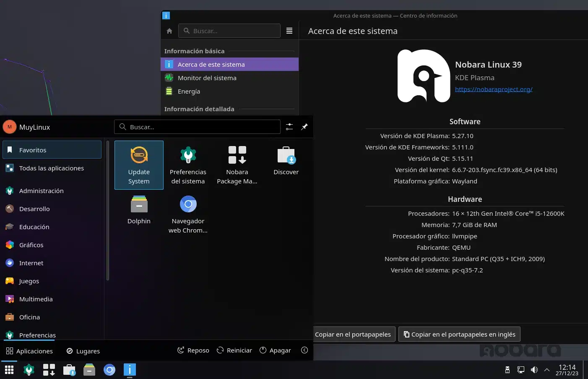Click the Info Center search field
The image size is (588, 379).
pyautogui.click(x=229, y=31)
